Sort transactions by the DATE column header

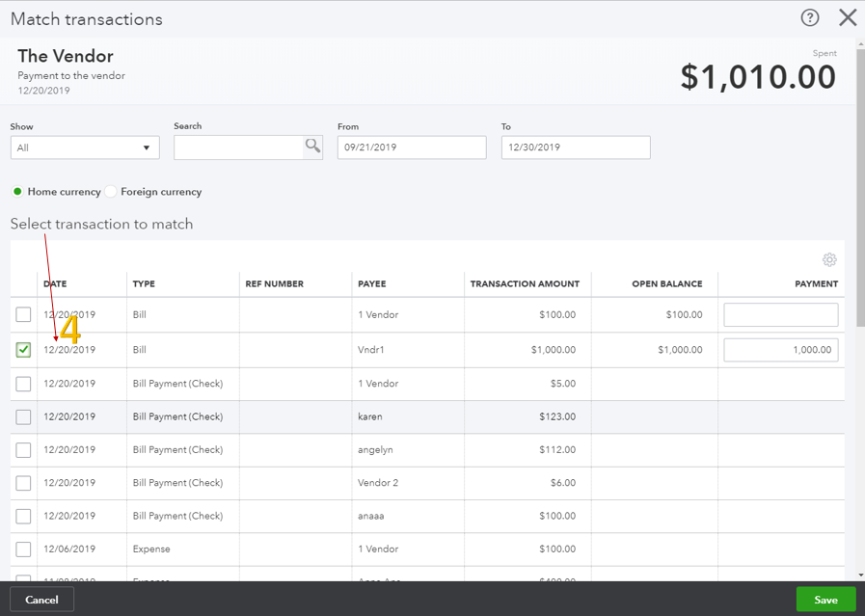click(x=55, y=283)
